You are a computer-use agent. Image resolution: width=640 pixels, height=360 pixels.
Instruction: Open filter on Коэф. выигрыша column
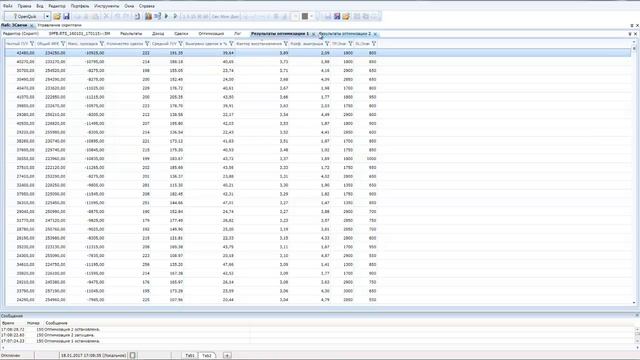[x=327, y=44]
